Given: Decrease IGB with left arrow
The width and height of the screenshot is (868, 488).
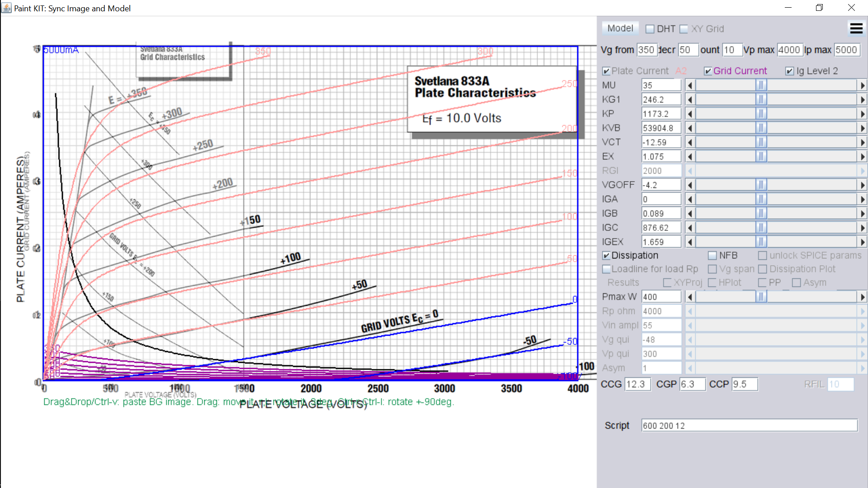Looking at the screenshot, I should tap(690, 213).
